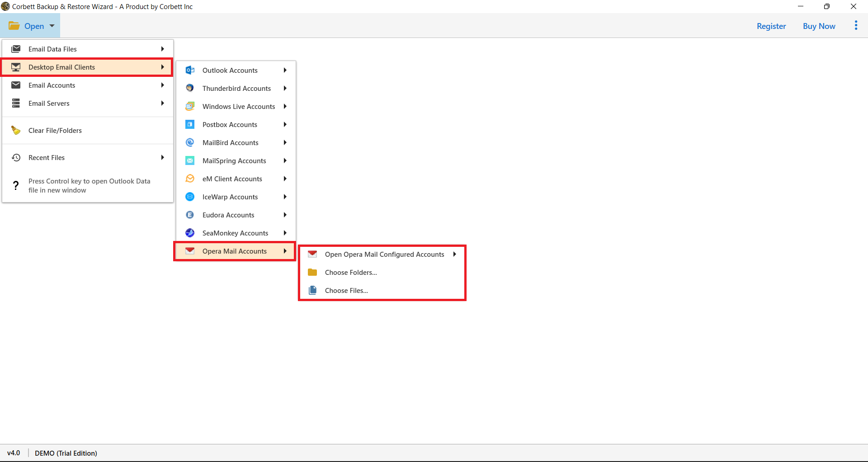Screen dimensions: 868x462
Task: Expand the Opera Mail Accounts submenu arrow
Action: point(285,251)
